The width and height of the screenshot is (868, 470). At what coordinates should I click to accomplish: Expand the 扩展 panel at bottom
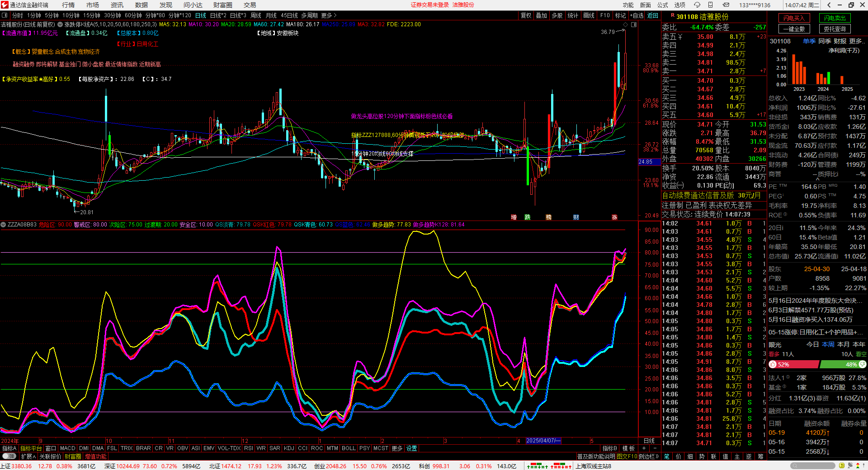click(28, 456)
